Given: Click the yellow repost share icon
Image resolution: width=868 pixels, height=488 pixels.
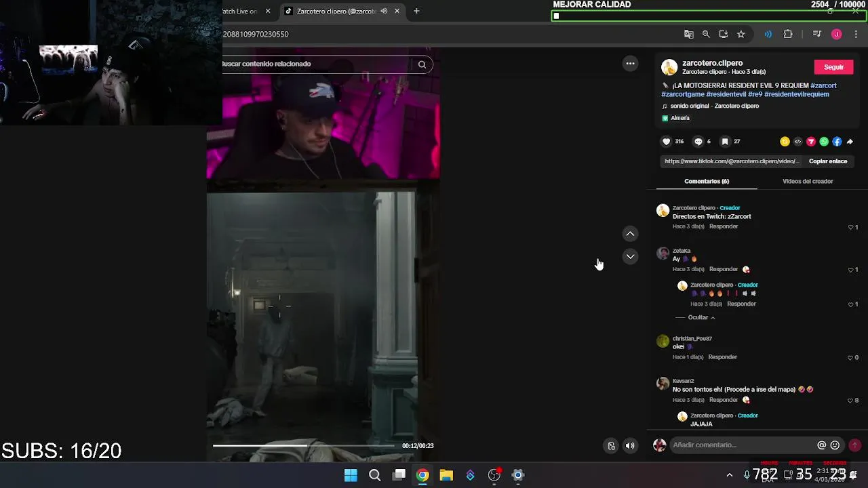Looking at the screenshot, I should point(785,142).
